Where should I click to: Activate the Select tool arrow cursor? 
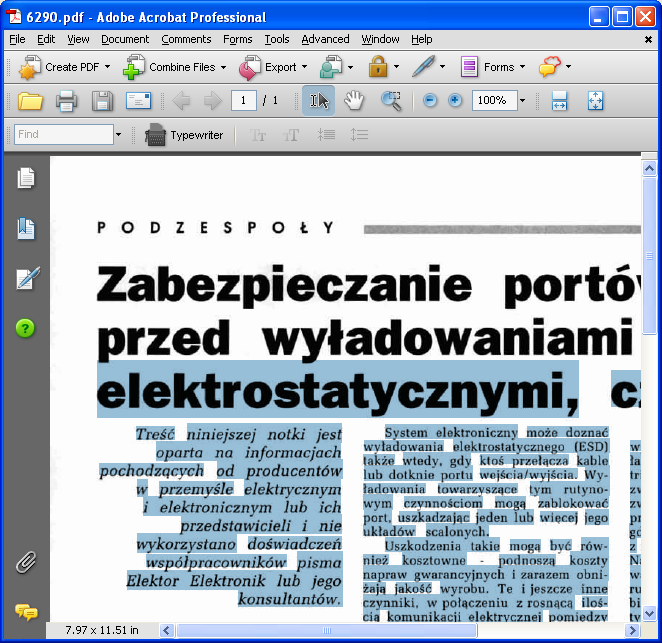(319, 101)
